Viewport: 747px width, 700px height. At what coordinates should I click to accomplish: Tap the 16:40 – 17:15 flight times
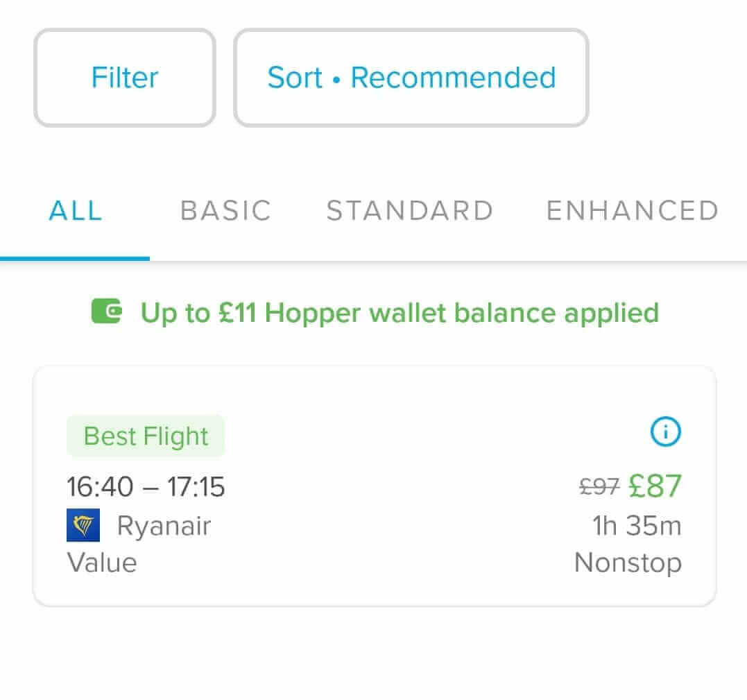point(146,487)
